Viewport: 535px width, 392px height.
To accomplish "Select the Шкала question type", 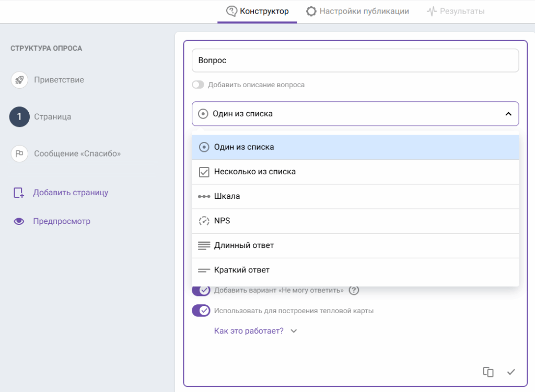I will [227, 196].
